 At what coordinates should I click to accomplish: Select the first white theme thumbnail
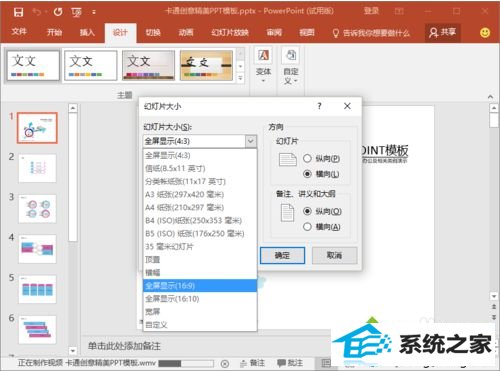tap(33, 65)
